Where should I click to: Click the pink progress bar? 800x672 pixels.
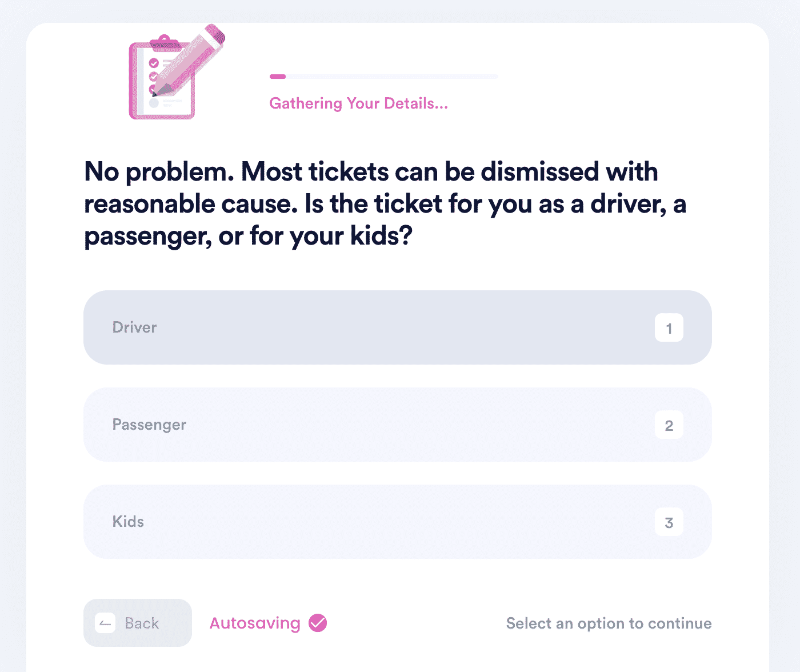coord(278,76)
